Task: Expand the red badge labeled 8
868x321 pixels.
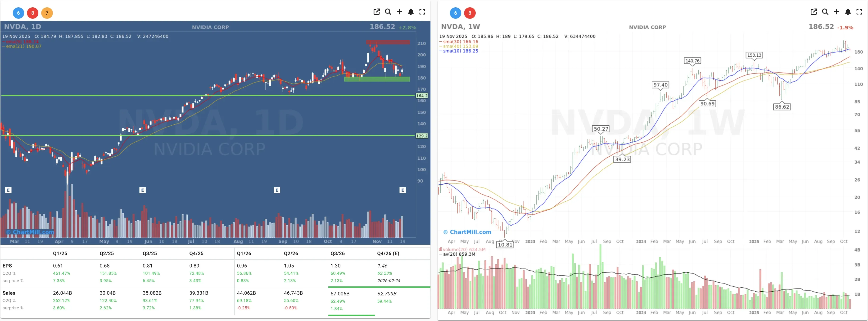Action: [x=33, y=13]
